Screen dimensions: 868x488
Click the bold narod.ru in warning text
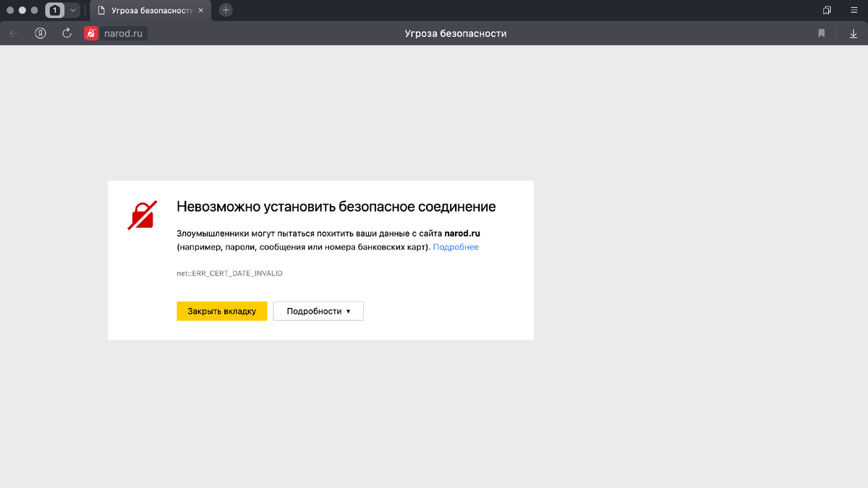(x=462, y=234)
